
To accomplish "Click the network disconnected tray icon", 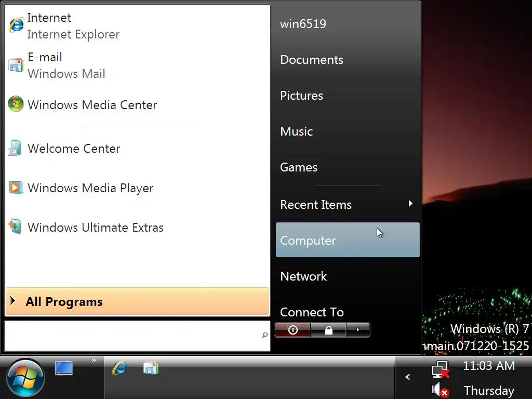I will point(441,369).
